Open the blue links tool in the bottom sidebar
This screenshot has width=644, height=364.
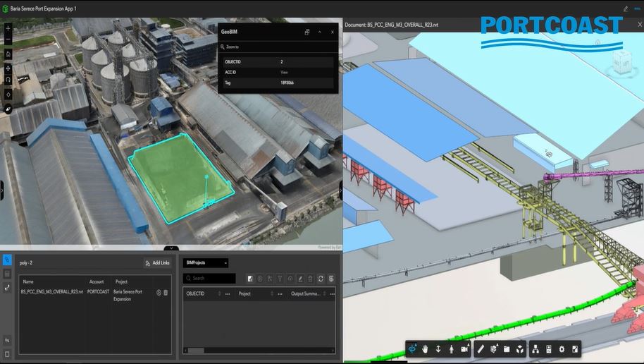coord(7,260)
